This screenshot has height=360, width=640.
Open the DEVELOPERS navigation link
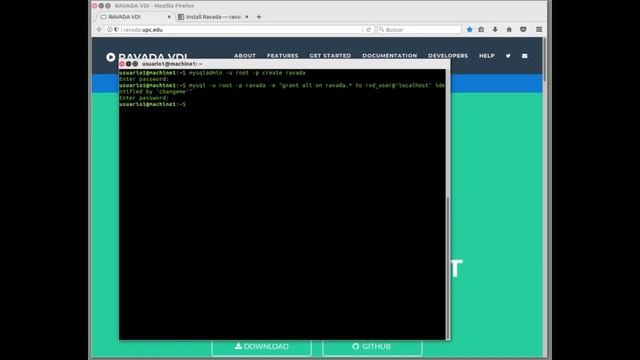click(448, 56)
